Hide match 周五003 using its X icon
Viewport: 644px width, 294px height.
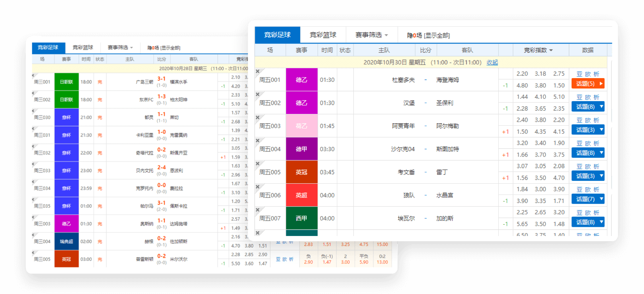pyautogui.click(x=258, y=118)
